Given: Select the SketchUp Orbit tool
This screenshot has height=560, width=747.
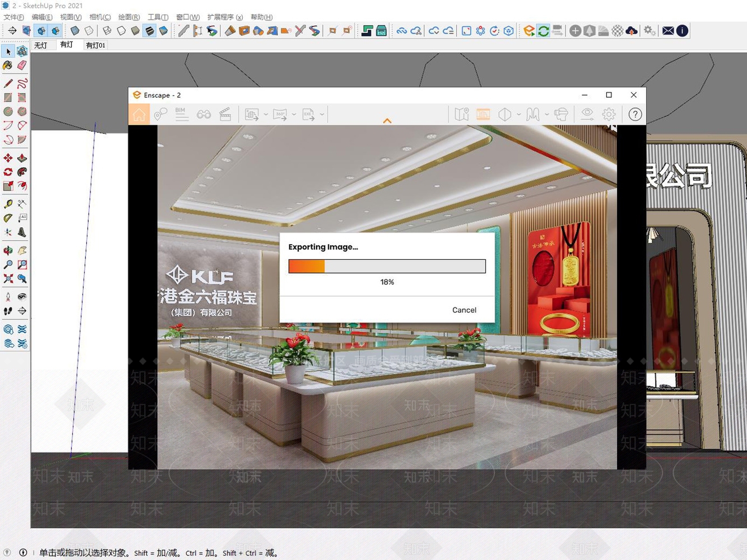Looking at the screenshot, I should 8,250.
